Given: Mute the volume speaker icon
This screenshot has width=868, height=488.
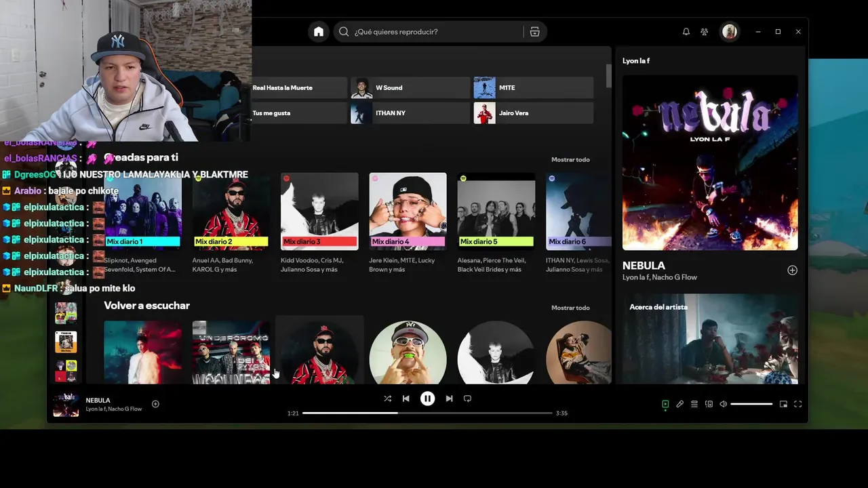Looking at the screenshot, I should click(x=723, y=404).
